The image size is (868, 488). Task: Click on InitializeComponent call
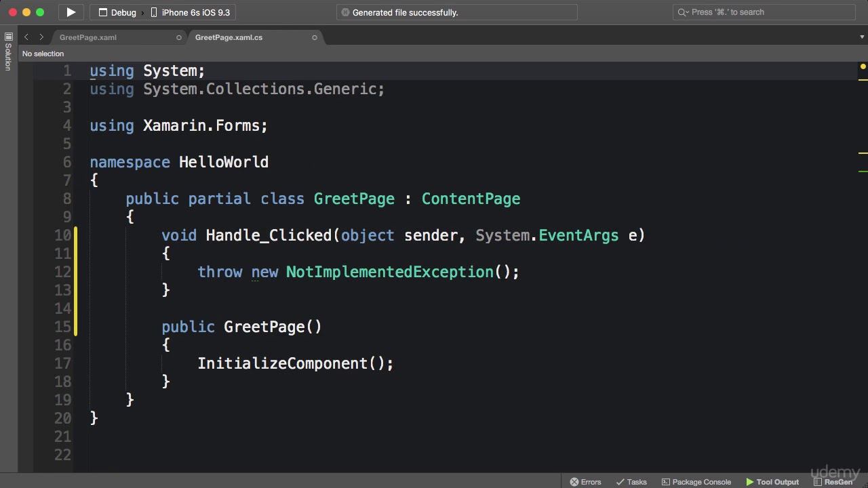[x=283, y=363]
